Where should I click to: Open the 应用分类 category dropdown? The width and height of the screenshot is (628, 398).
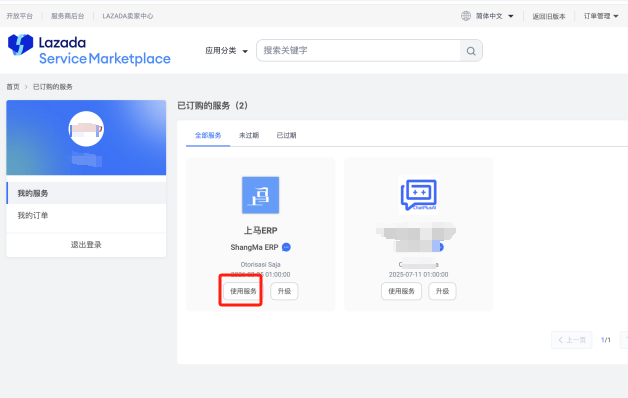(x=227, y=51)
